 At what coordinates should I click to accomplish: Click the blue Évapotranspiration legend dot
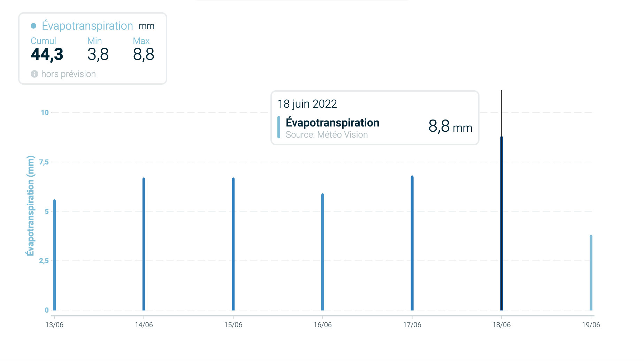click(33, 26)
